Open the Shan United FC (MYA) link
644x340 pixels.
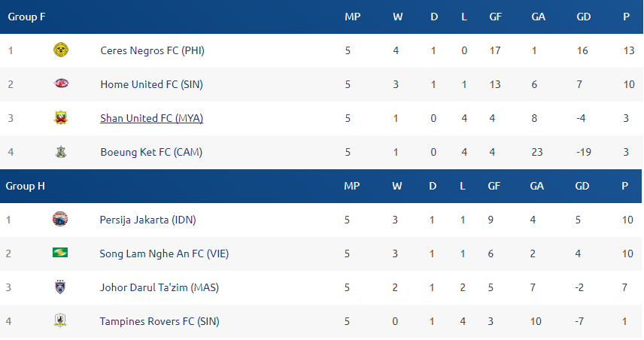(x=151, y=118)
